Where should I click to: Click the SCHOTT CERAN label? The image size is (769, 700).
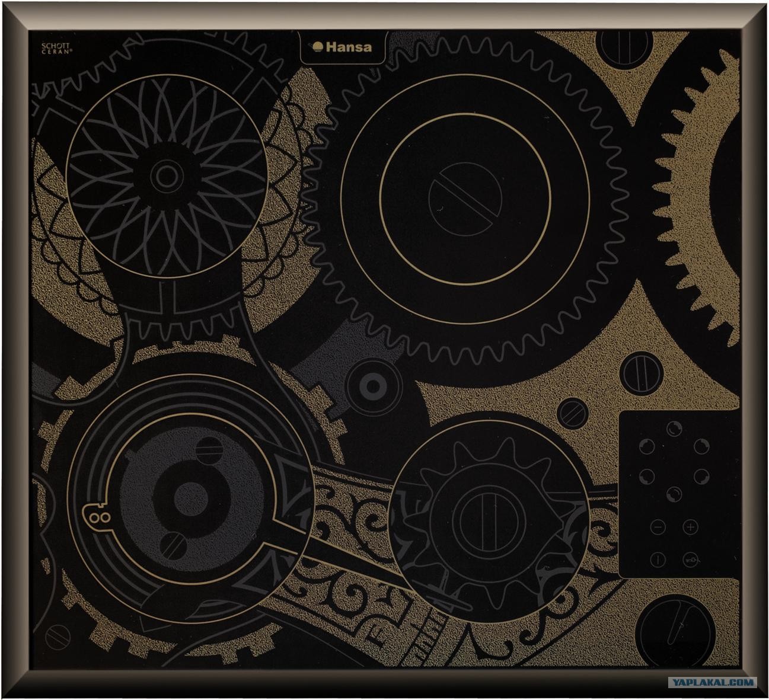click(56, 48)
